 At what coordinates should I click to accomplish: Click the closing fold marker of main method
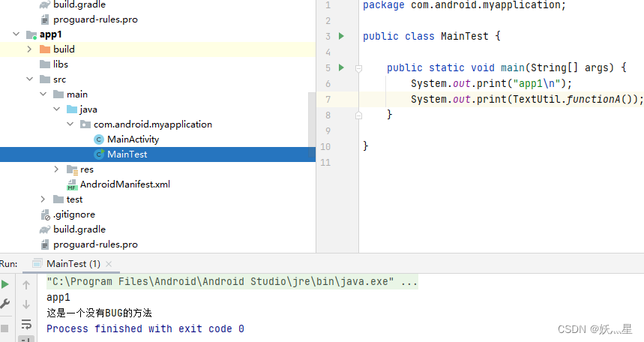(x=358, y=115)
